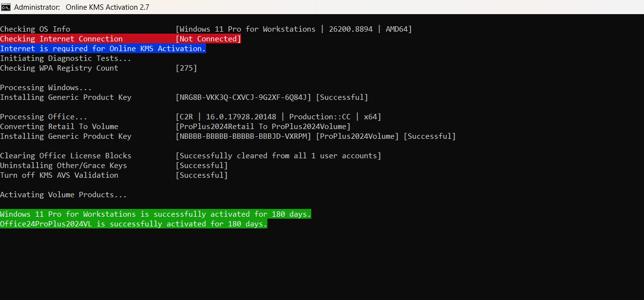Click the '[275]' registry count value
This screenshot has width=644, height=300.
187,68
